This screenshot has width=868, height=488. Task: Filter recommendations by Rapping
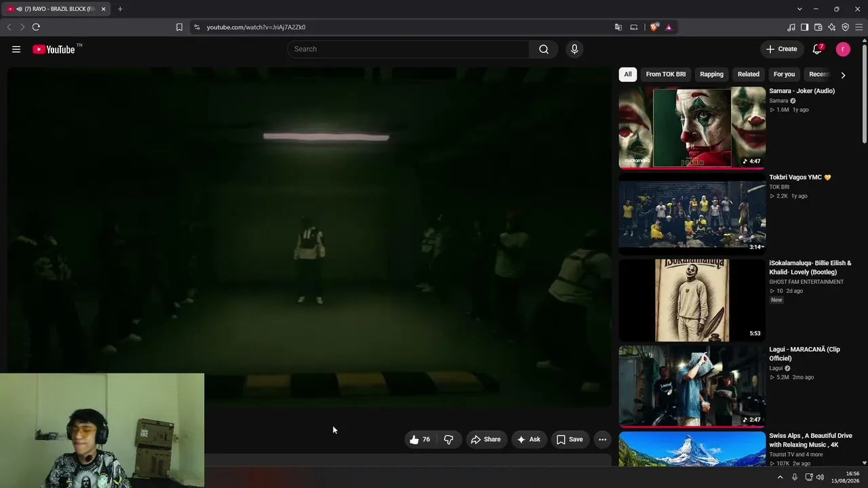pyautogui.click(x=711, y=75)
